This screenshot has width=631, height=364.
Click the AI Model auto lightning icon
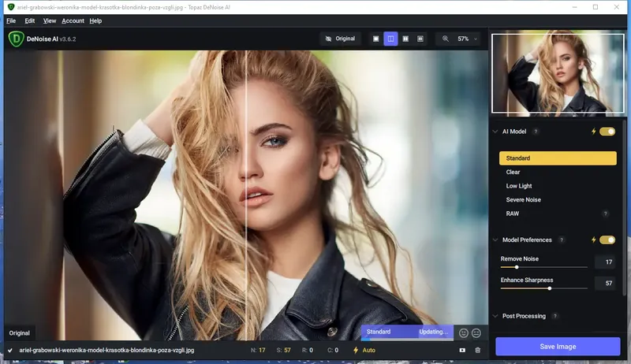[x=594, y=132]
